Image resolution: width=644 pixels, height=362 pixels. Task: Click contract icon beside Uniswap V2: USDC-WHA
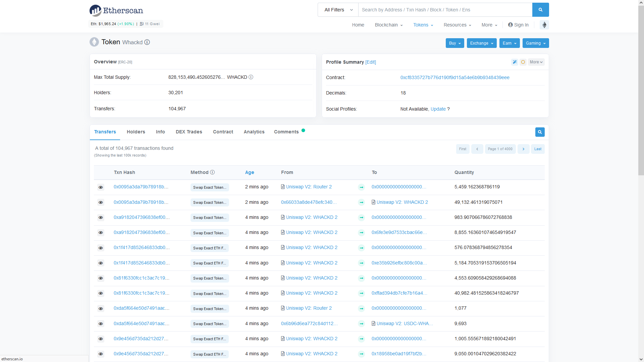pyautogui.click(x=373, y=323)
